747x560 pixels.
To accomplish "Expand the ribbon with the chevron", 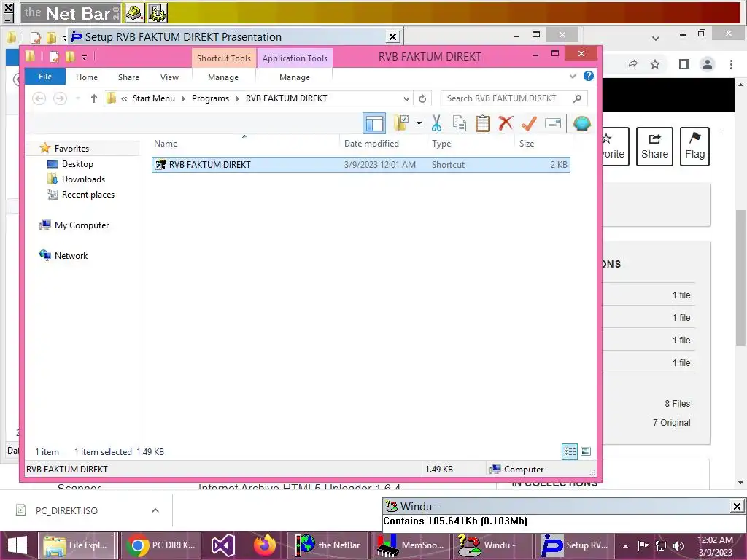I will click(x=572, y=76).
